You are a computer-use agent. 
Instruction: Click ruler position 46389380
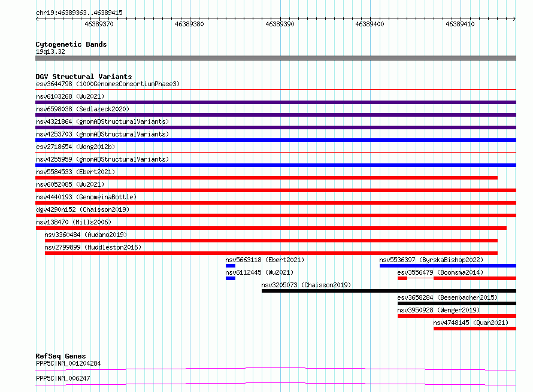point(189,24)
